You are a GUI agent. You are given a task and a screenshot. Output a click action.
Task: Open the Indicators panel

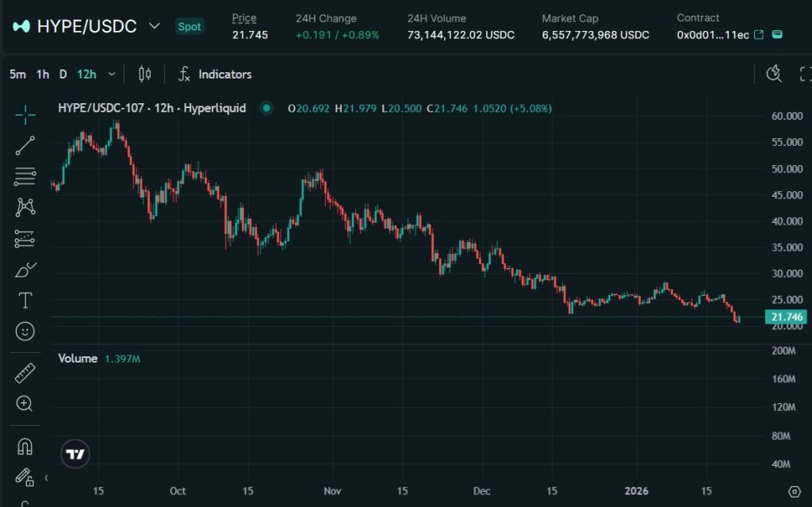coord(214,75)
